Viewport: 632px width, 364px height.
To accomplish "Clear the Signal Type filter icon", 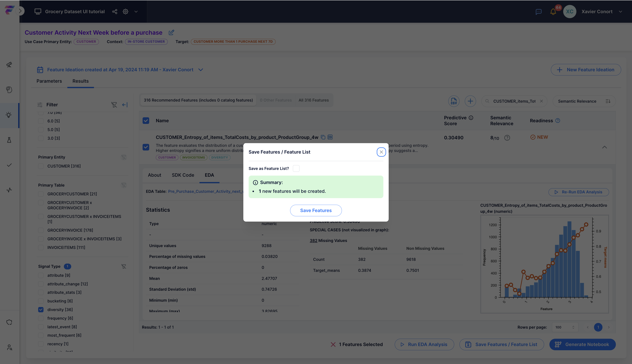I will pyautogui.click(x=124, y=266).
